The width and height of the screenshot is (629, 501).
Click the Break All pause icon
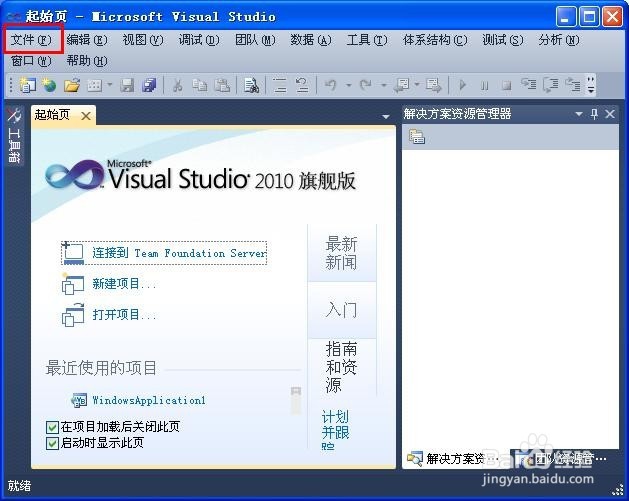(485, 85)
